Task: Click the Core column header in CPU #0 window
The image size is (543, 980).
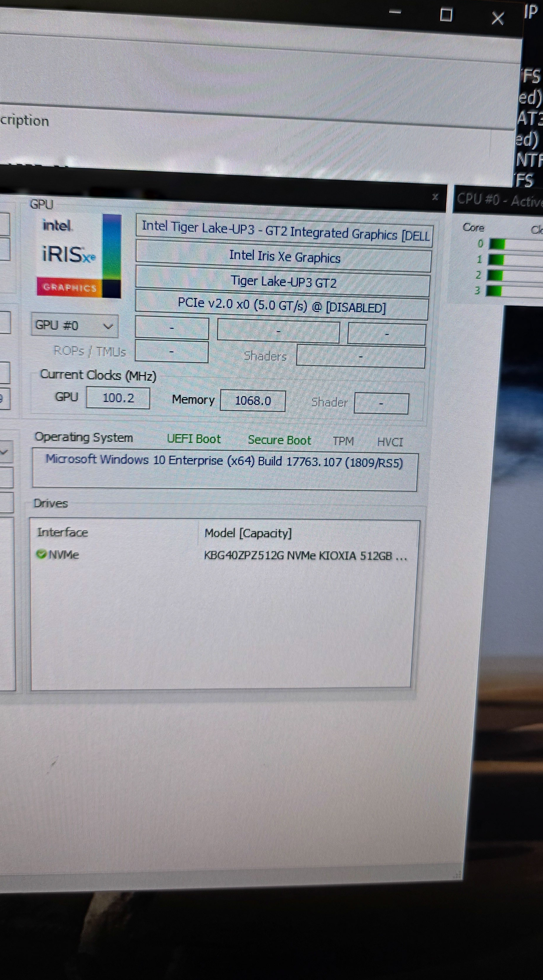Action: coord(473,228)
